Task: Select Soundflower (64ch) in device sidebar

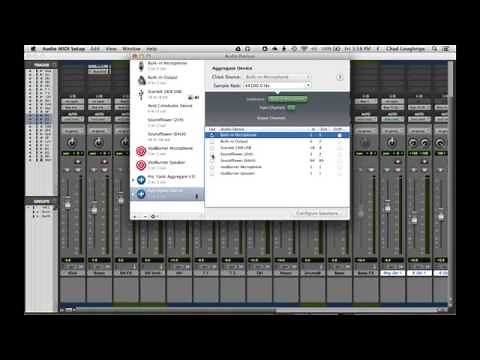Action: [x=167, y=136]
